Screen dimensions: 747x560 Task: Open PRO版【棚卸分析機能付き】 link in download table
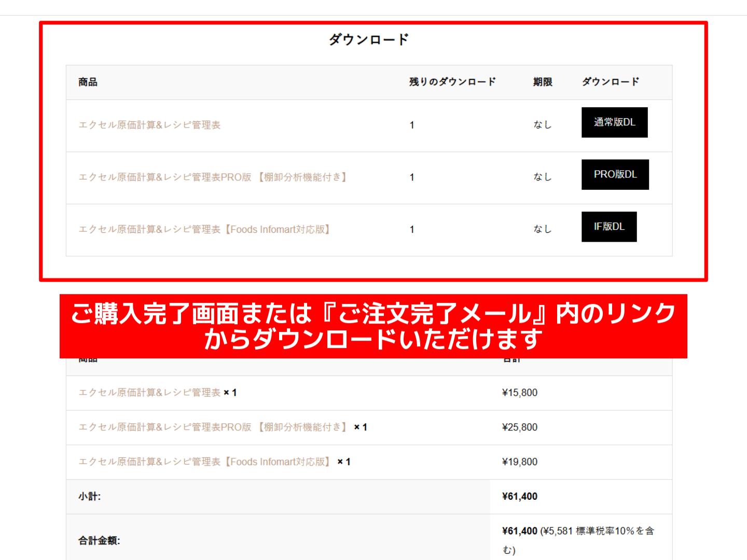pos(213,177)
